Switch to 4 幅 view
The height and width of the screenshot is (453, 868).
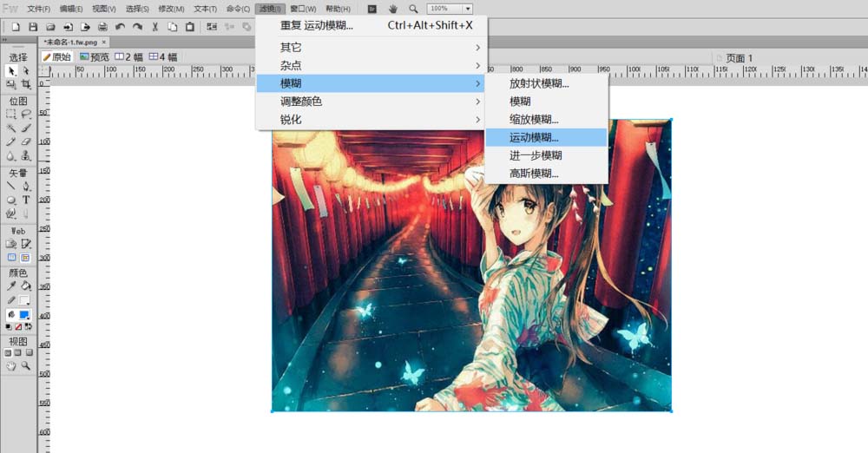[163, 57]
